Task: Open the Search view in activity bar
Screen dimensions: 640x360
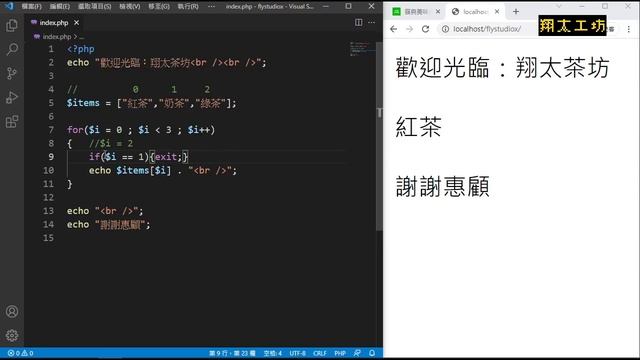Action: pos(12,49)
